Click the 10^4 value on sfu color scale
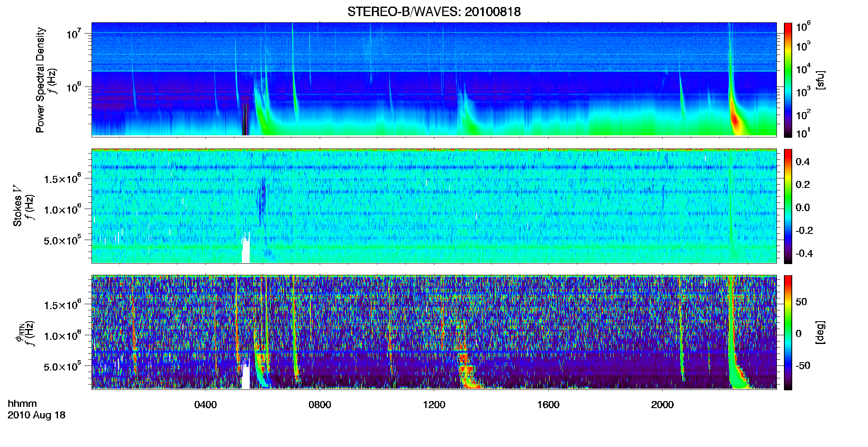The image size is (868, 447). tap(803, 69)
